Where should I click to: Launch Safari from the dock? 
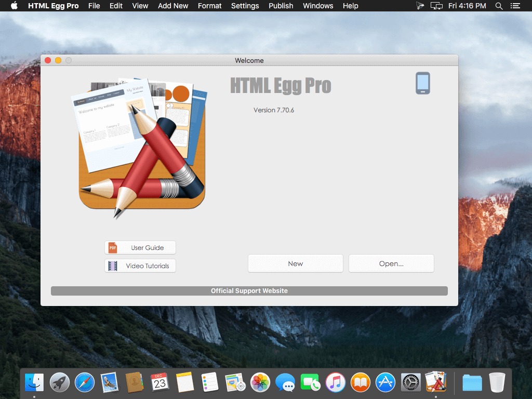point(85,382)
